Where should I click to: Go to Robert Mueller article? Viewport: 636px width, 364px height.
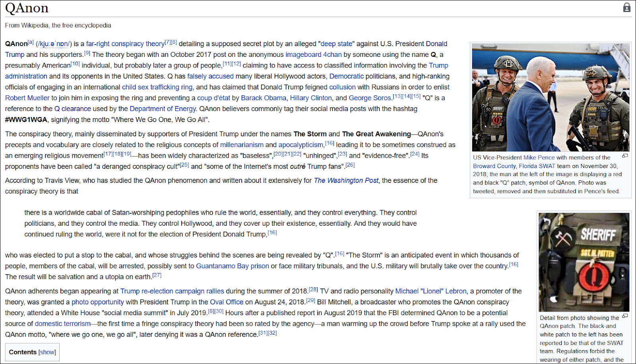click(x=27, y=98)
